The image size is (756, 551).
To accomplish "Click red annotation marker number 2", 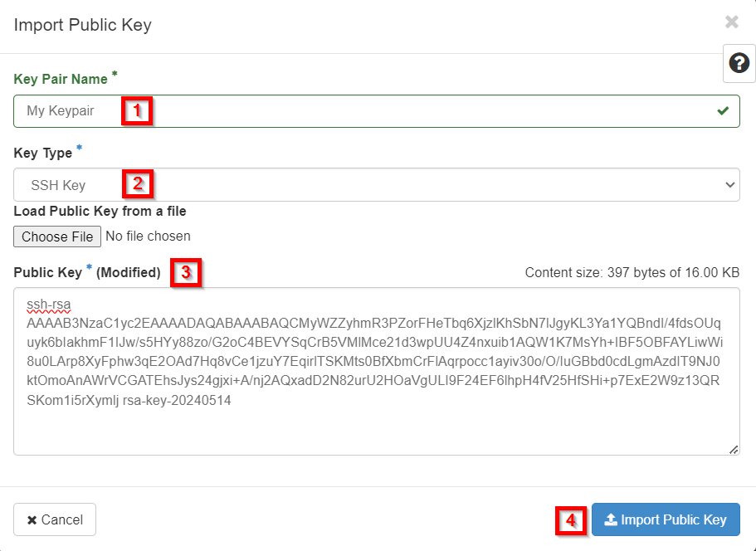I will click(x=138, y=183).
